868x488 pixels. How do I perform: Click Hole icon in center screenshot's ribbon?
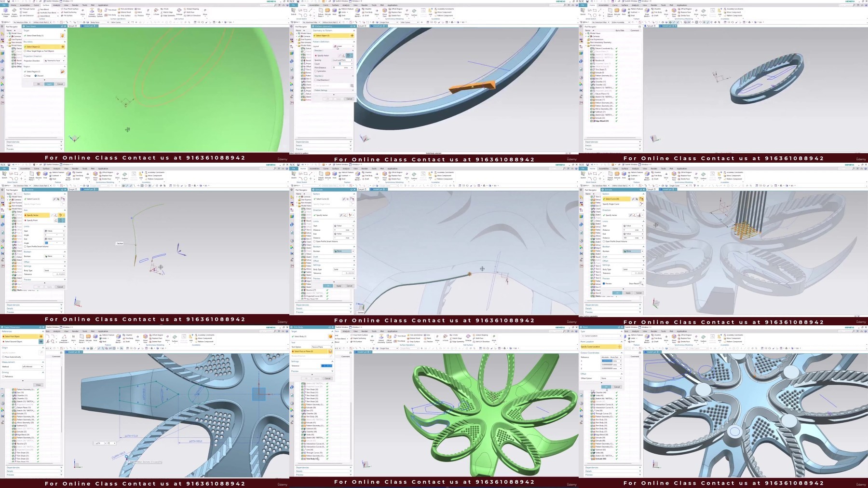pyautogui.click(x=334, y=175)
